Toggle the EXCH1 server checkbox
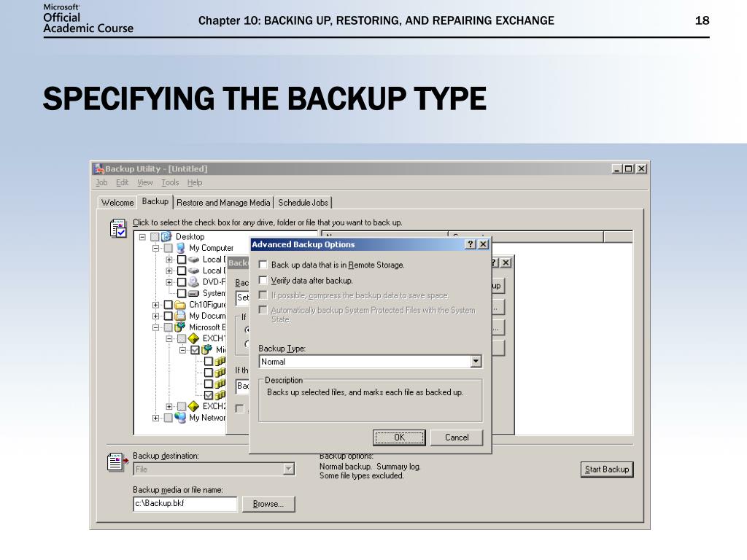 (182, 338)
